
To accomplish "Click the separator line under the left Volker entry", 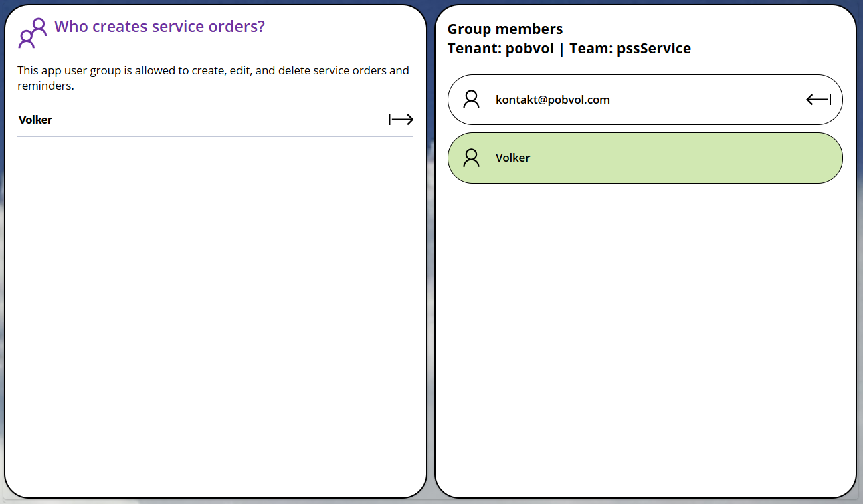I will (214, 136).
